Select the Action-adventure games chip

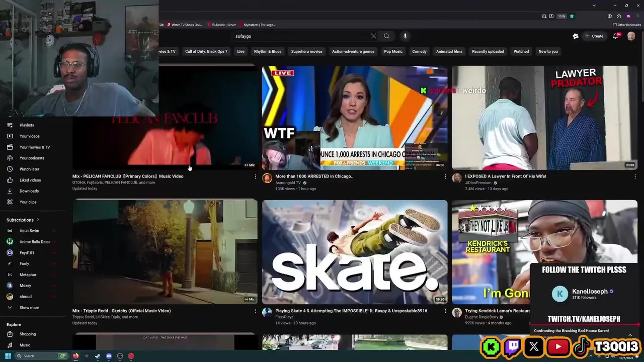point(353,51)
